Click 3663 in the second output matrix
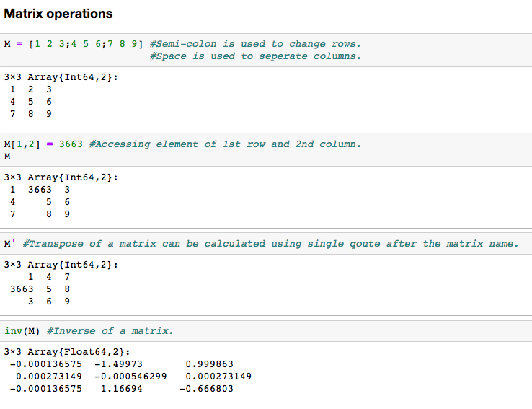Screen dimensions: 532x409 [x=40, y=190]
